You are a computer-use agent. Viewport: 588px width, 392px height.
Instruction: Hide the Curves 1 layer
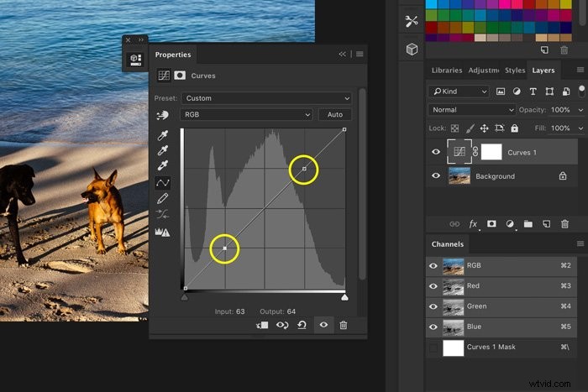point(436,152)
